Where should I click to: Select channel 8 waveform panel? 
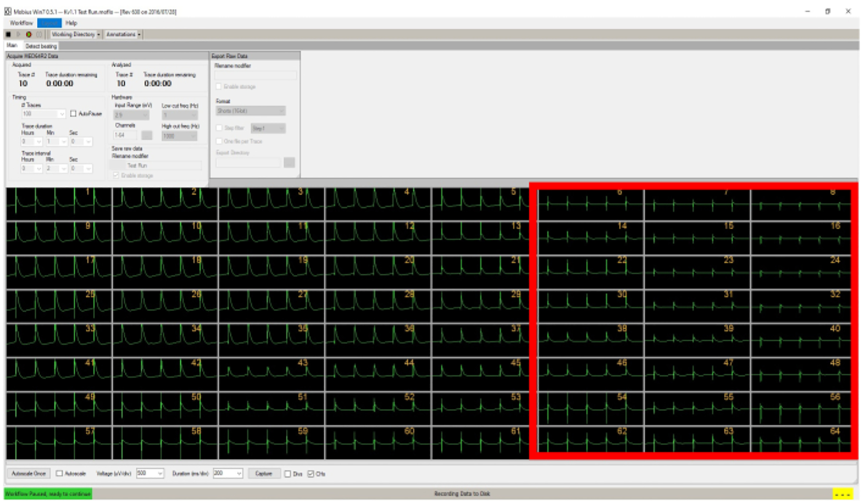click(x=801, y=205)
